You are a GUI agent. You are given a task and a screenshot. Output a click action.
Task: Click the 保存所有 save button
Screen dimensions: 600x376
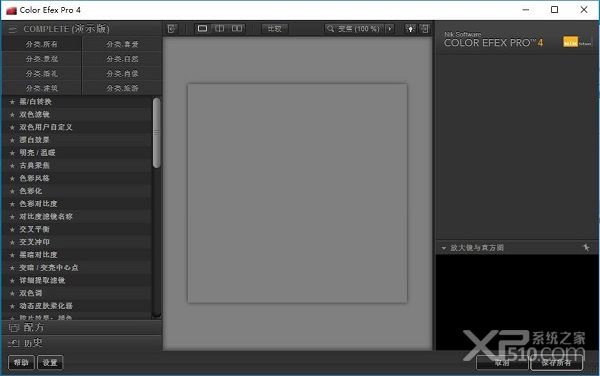(x=556, y=362)
